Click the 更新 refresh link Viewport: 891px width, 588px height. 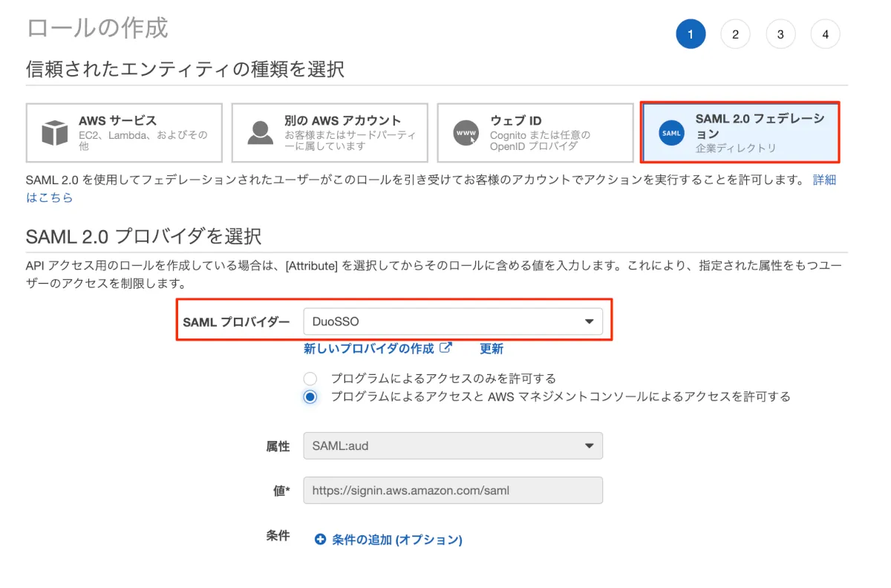click(492, 348)
